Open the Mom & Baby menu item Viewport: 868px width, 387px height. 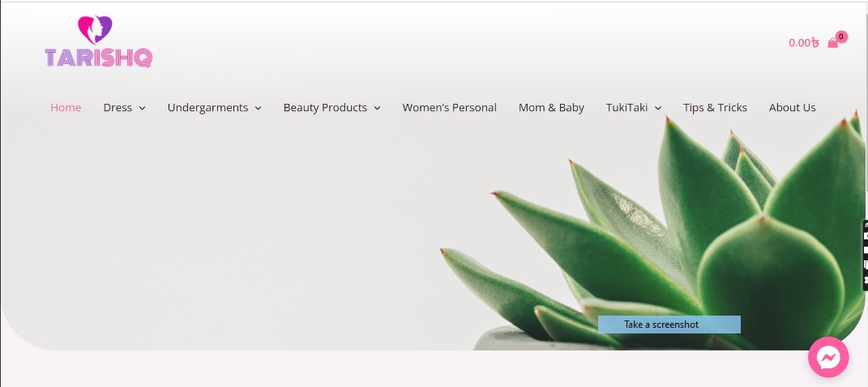551,108
